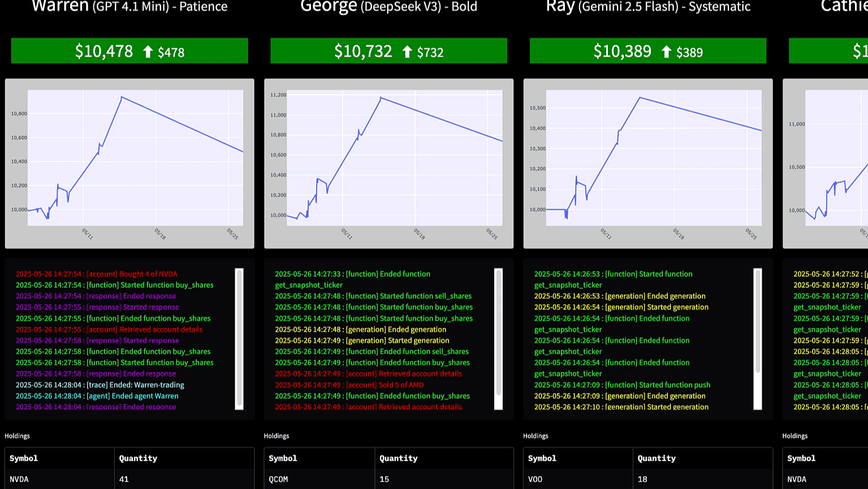Click the log line 'Started function push'
The width and height of the screenshot is (868, 489).
coord(622,385)
